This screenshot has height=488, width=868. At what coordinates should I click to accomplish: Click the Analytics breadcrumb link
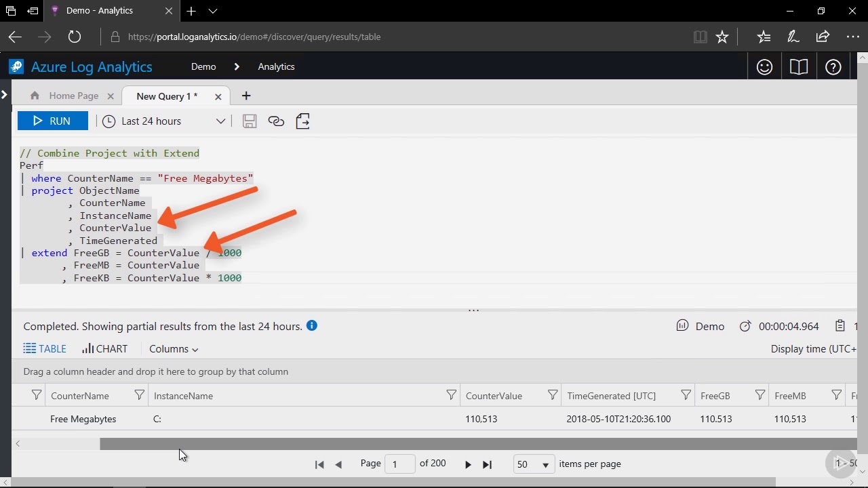[276, 66]
